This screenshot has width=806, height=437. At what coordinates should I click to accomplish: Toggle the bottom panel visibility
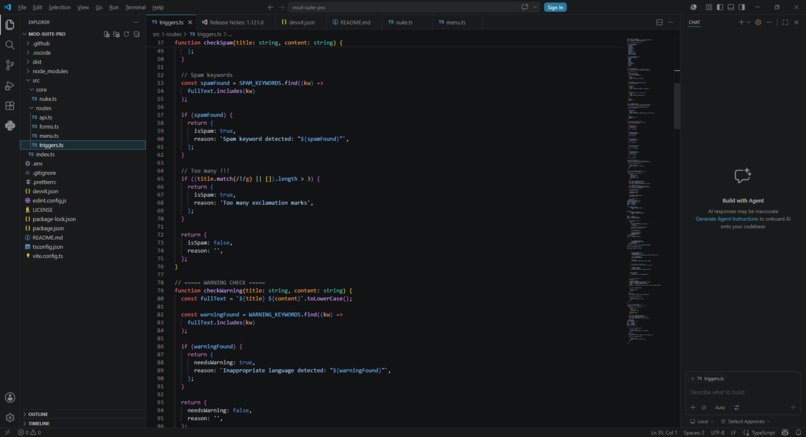coord(730,7)
